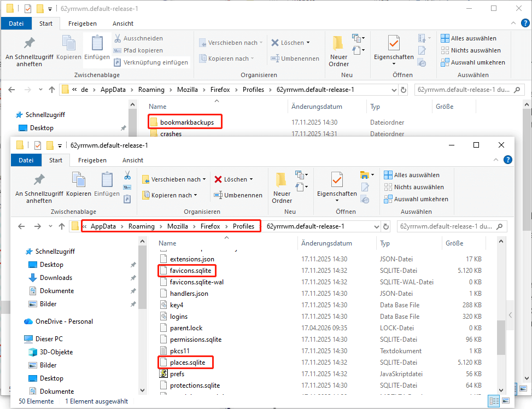
Task: Select the extensions.json file
Action: tap(192, 259)
